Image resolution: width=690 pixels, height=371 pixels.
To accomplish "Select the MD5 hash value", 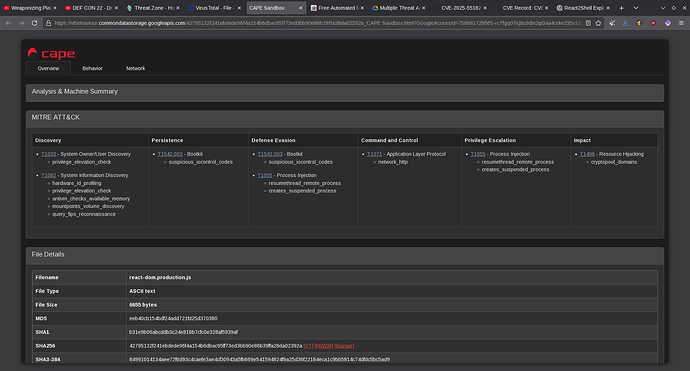I will click(x=173, y=319).
